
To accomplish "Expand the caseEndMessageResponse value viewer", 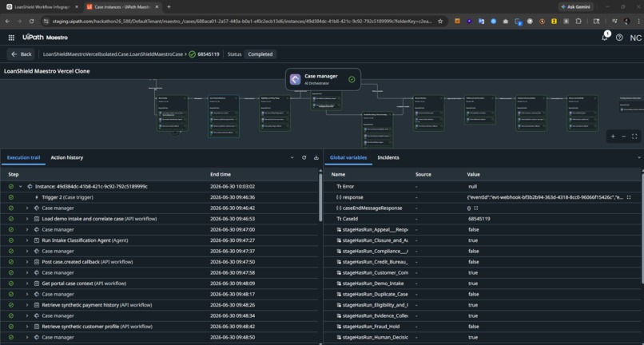I will pyautogui.click(x=476, y=208).
